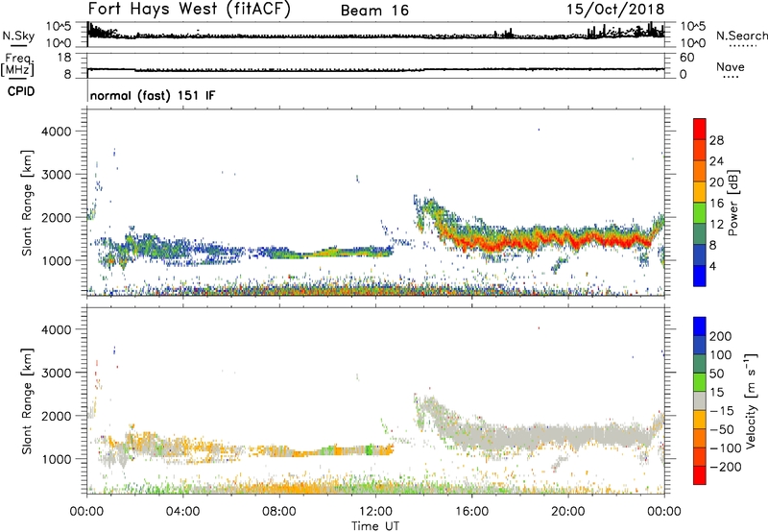Click the "16:00" time axis label
The image size is (768, 532).
(x=471, y=512)
